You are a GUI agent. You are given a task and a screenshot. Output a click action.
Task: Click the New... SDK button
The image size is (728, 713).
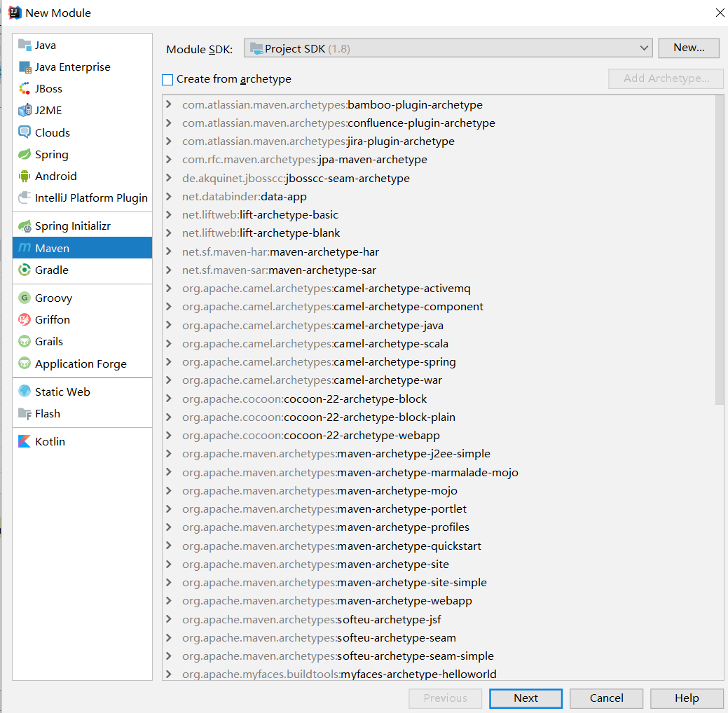pos(689,48)
